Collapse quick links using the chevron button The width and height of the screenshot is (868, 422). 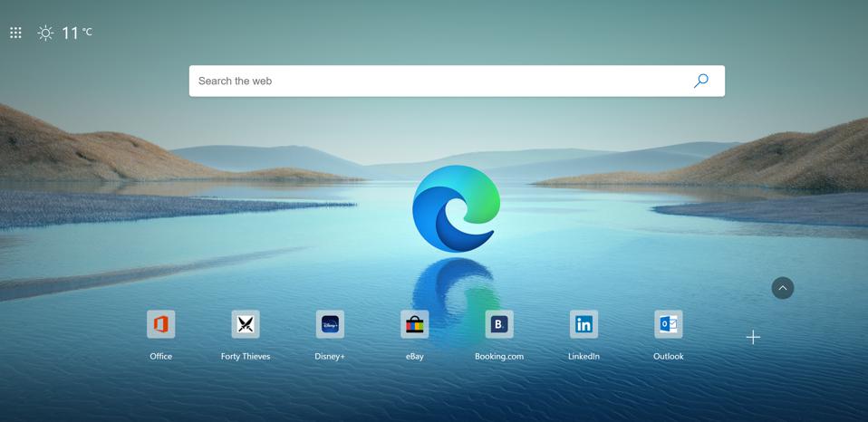[x=783, y=288]
